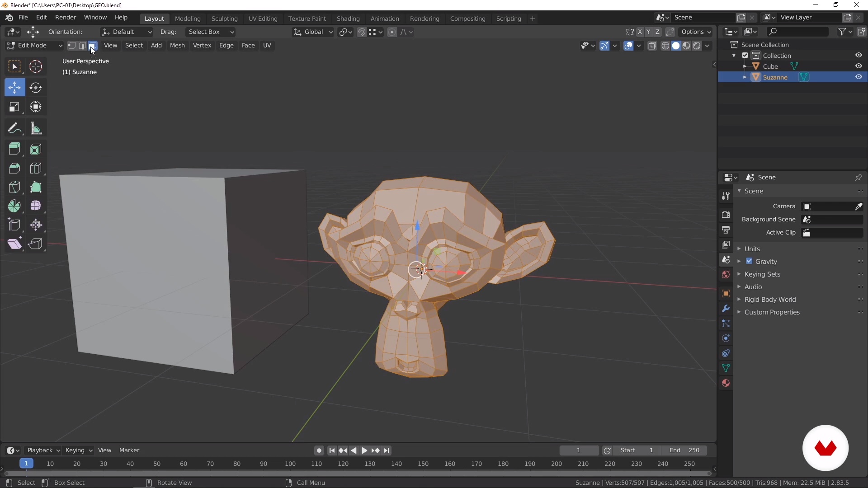868x488 pixels.
Task: Jump to the end frame
Action: pyautogui.click(x=387, y=450)
